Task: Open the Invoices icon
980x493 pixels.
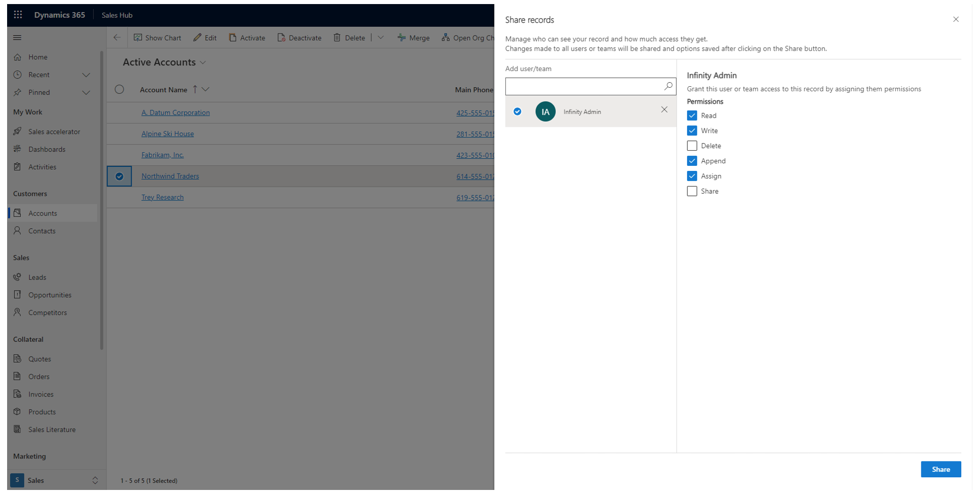Action: click(x=18, y=394)
